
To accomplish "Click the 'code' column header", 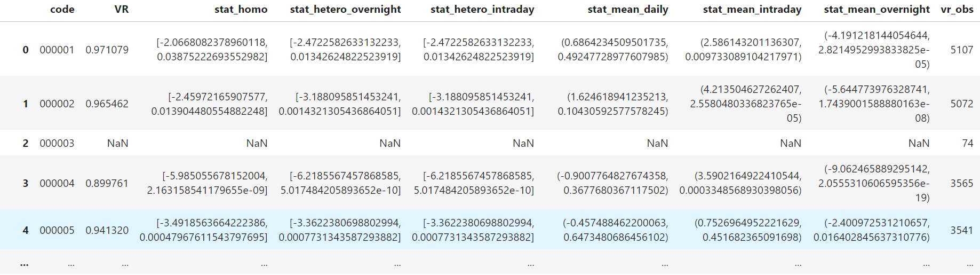I will (62, 10).
